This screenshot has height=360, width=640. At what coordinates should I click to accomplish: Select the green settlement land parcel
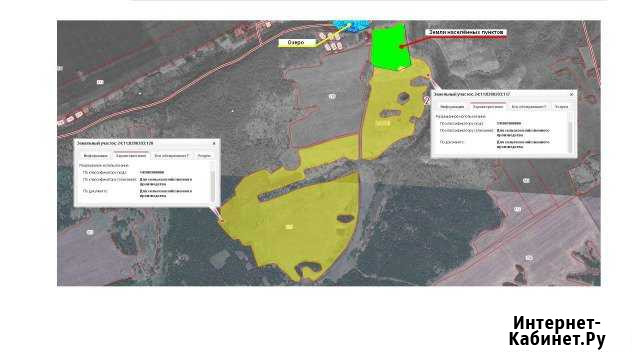[x=390, y=47]
